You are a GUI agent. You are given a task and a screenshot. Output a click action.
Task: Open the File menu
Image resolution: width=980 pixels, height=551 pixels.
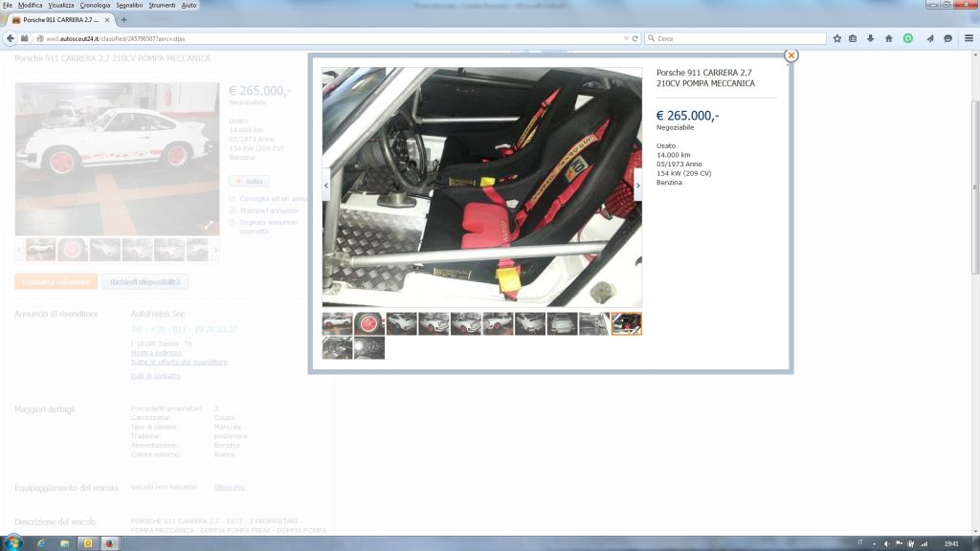[x=8, y=5]
